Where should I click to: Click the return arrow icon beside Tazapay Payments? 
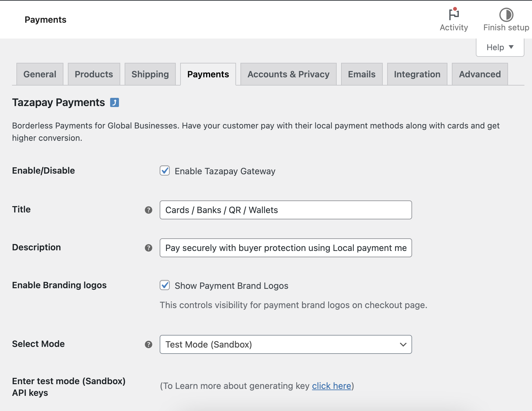pos(115,103)
